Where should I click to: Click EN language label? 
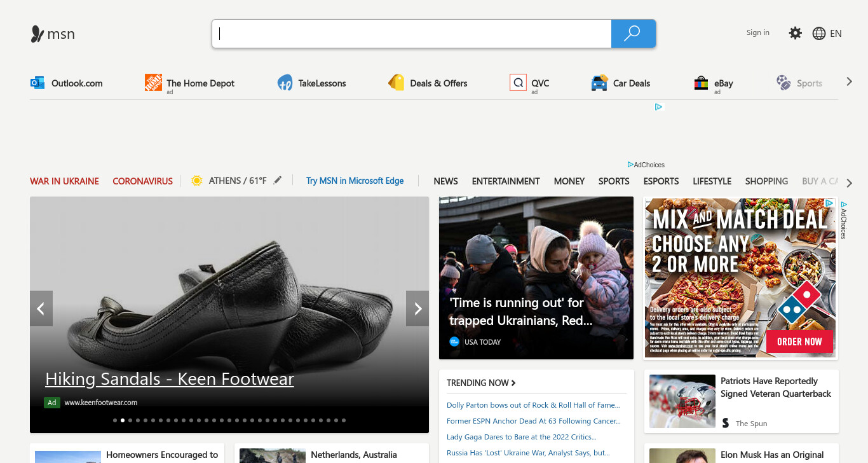click(836, 34)
